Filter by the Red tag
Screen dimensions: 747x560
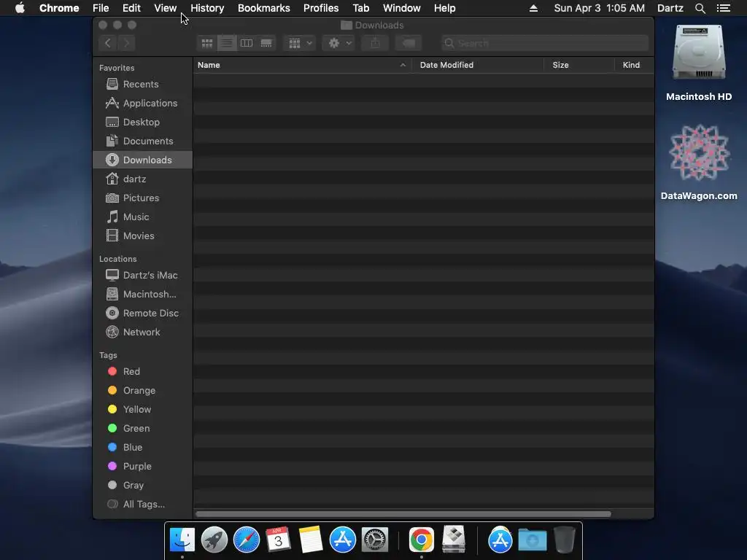[142, 371]
